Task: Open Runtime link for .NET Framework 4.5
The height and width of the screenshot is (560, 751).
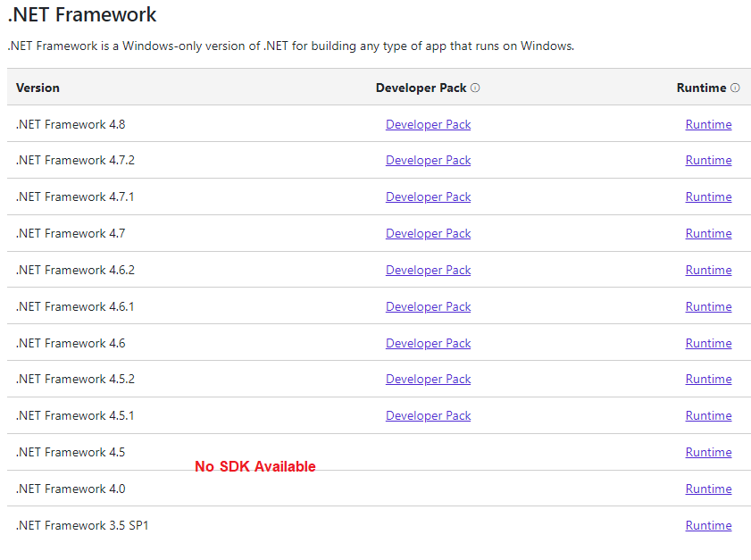Action: (x=708, y=453)
